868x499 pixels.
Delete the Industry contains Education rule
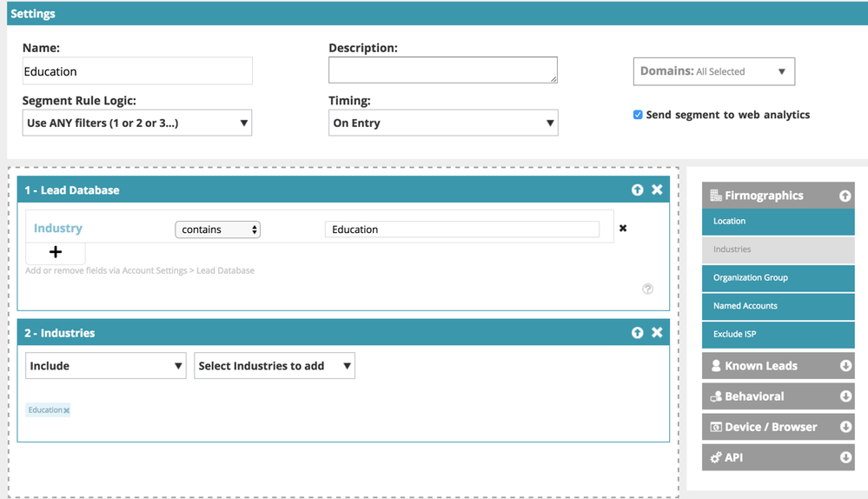[x=623, y=229]
